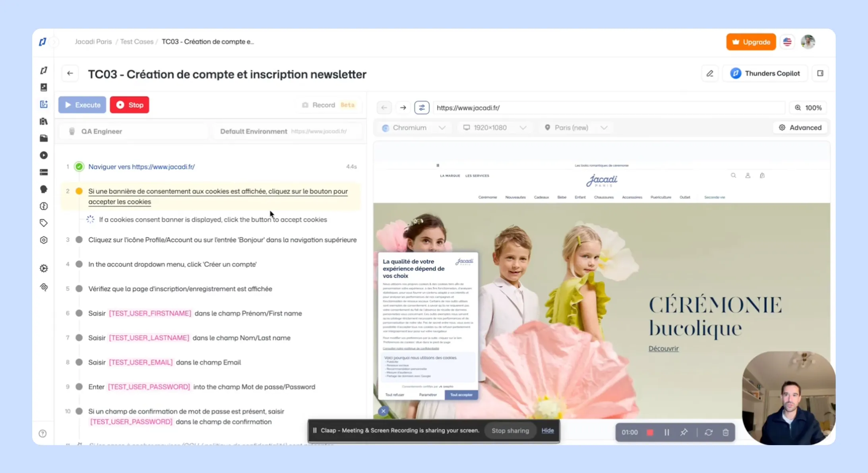
Task: Click the help question mark icon
Action: click(x=43, y=434)
